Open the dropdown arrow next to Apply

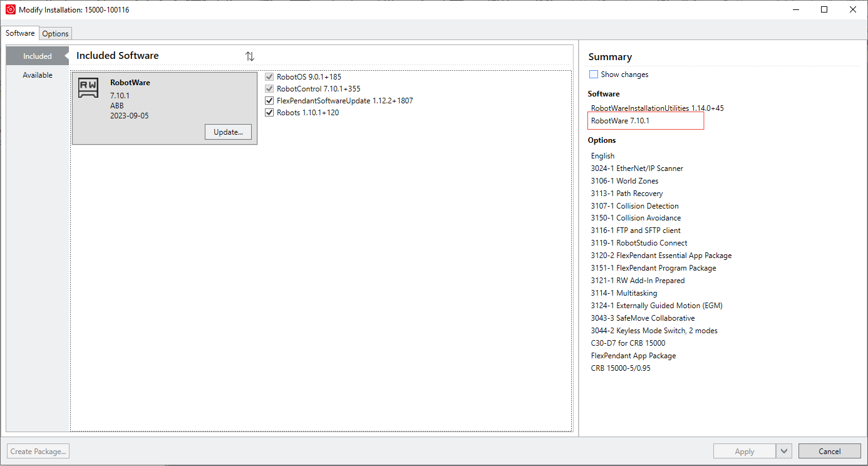(x=784, y=451)
